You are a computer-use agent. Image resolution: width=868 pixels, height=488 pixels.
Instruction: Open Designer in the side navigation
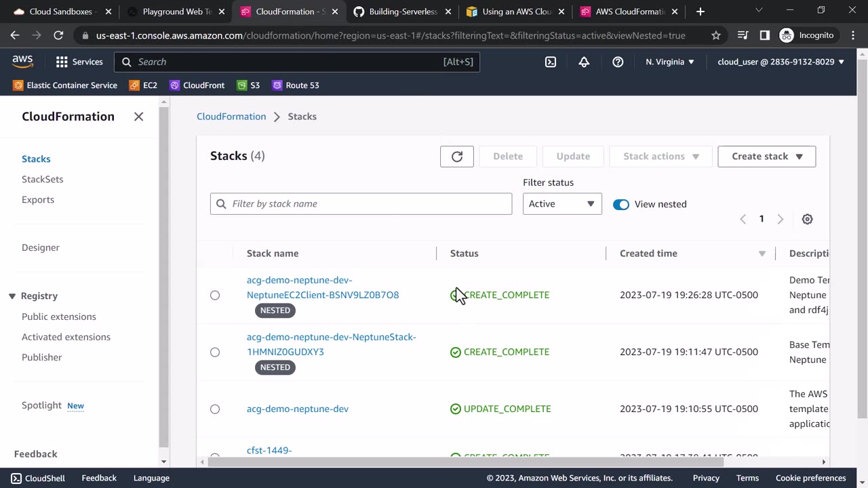pyautogui.click(x=41, y=247)
